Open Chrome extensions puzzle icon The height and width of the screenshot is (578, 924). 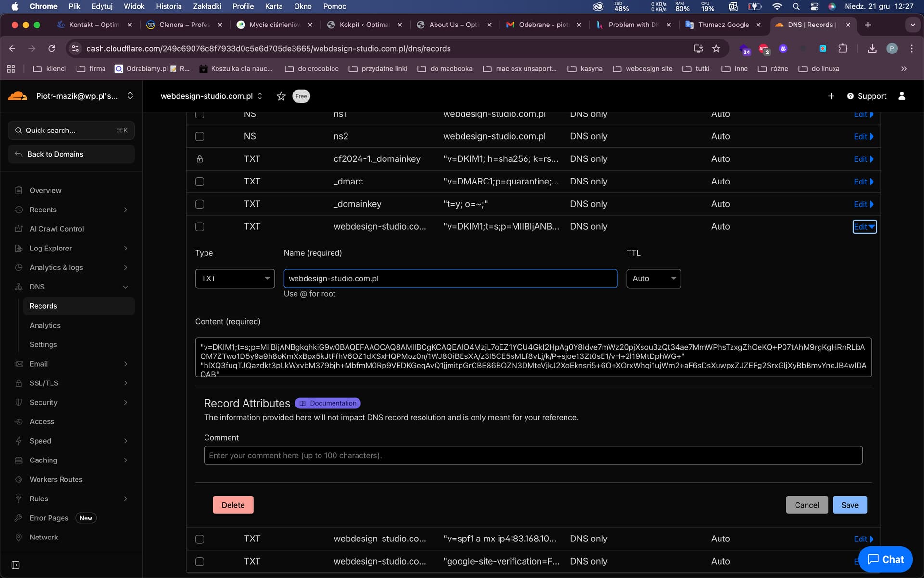[843, 49]
